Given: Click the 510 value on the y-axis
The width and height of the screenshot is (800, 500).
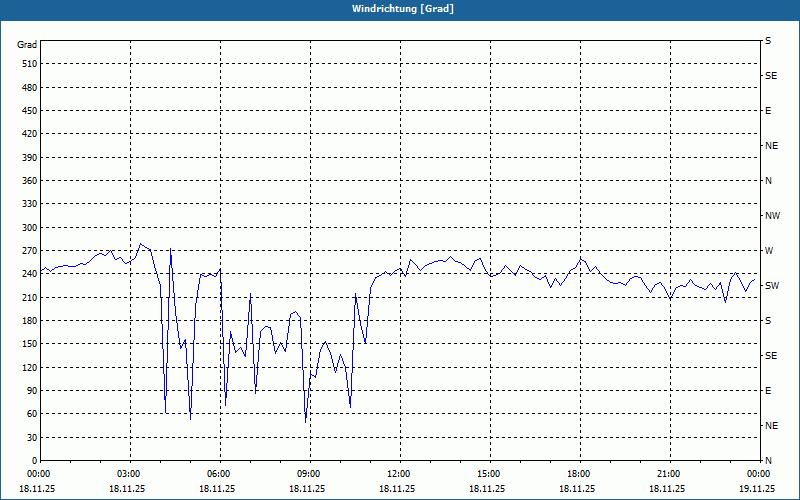Looking at the screenshot, I should (29, 64).
